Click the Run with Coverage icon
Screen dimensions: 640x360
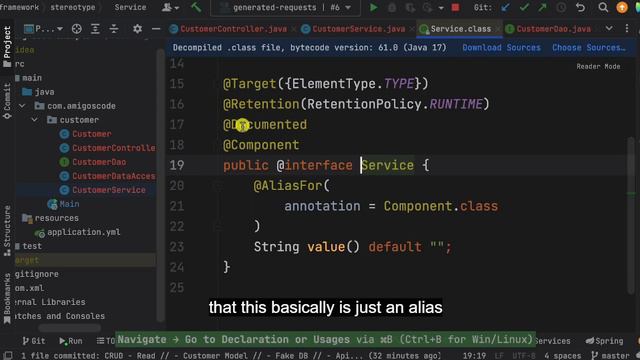(x=410, y=7)
